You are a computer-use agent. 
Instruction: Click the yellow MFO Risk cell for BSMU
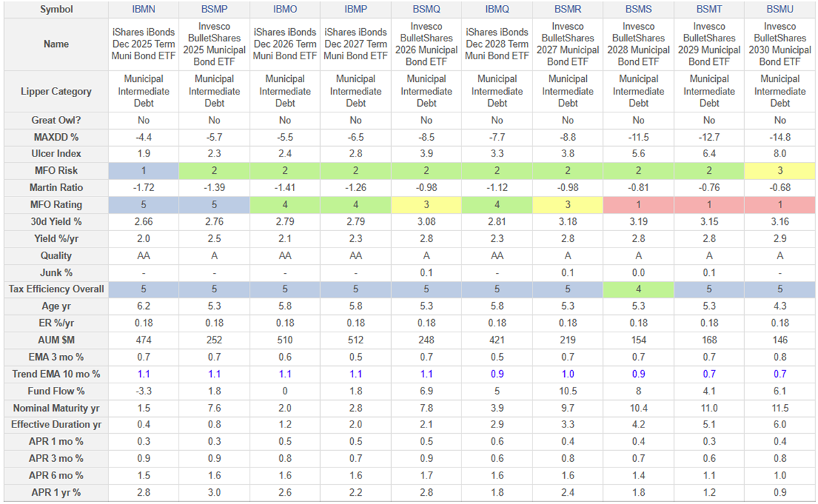click(x=780, y=170)
